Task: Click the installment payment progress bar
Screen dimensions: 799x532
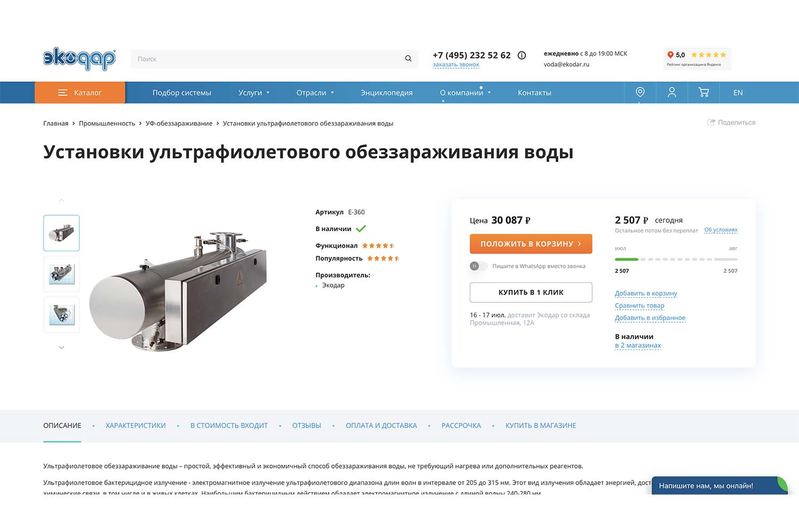Action: tap(676, 259)
